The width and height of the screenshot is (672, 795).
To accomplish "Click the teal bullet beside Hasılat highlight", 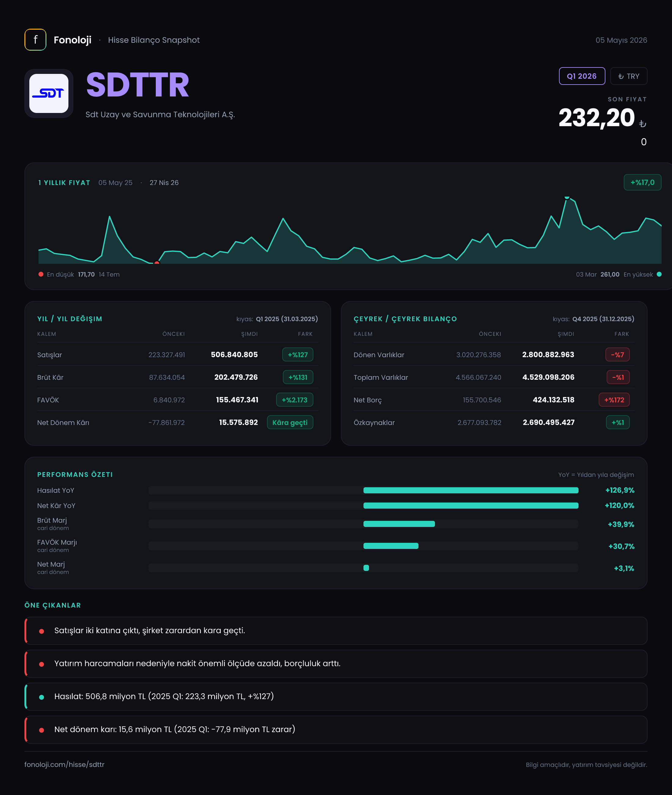I will 42,697.
